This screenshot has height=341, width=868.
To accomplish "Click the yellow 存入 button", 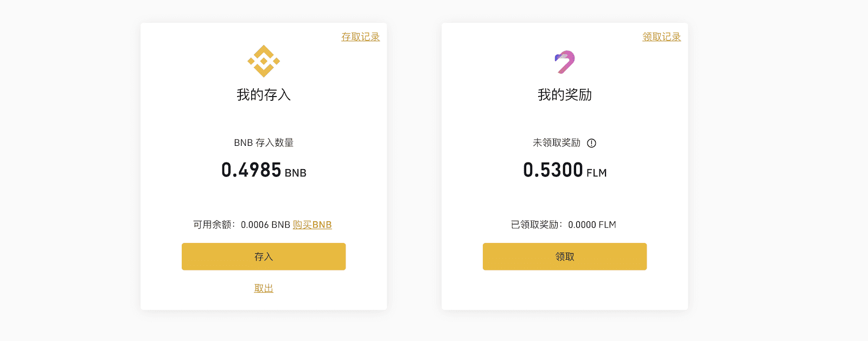I will [x=264, y=256].
